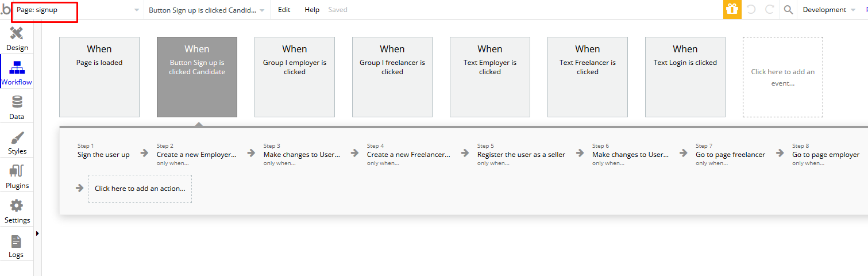Select the Workflow tab icon
The image size is (868, 276).
17,67
